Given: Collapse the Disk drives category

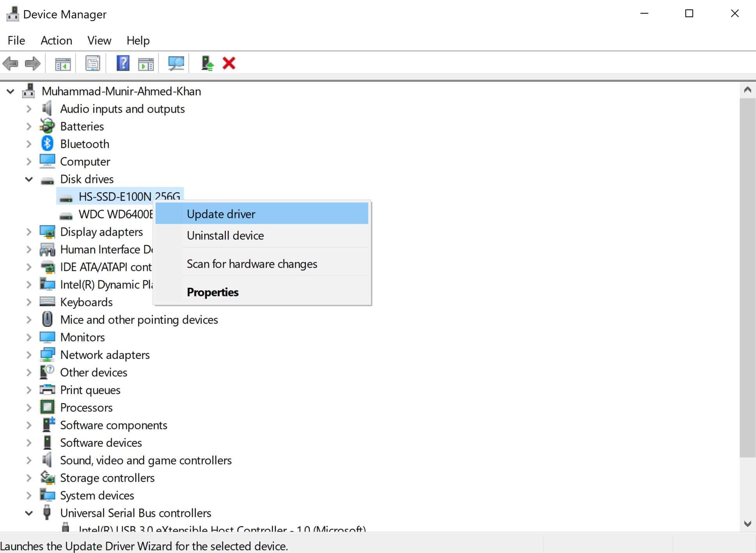Looking at the screenshot, I should pos(29,179).
